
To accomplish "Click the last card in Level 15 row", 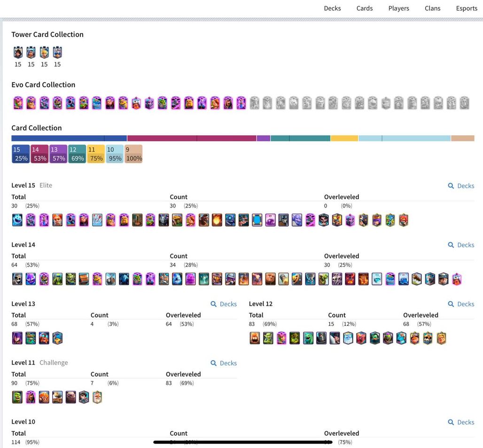I will point(404,220).
